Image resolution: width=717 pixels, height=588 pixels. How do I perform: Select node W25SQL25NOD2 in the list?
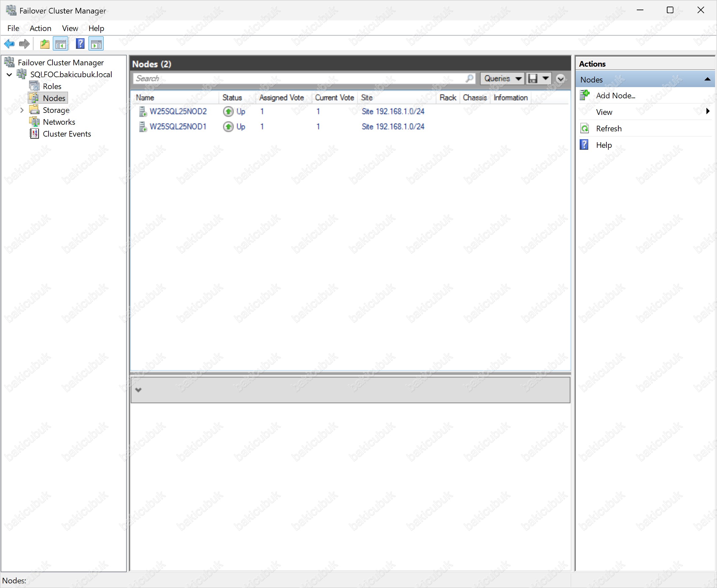[x=178, y=112]
